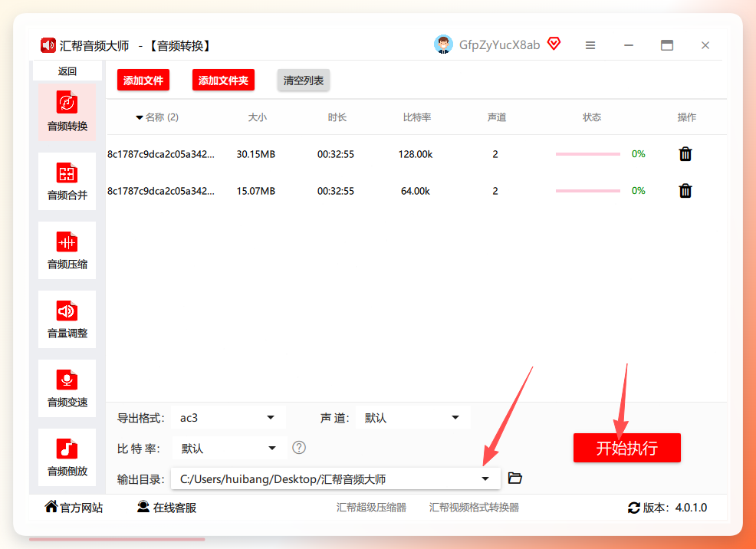
Task: Click the bitrate help question mark icon
Action: (299, 448)
